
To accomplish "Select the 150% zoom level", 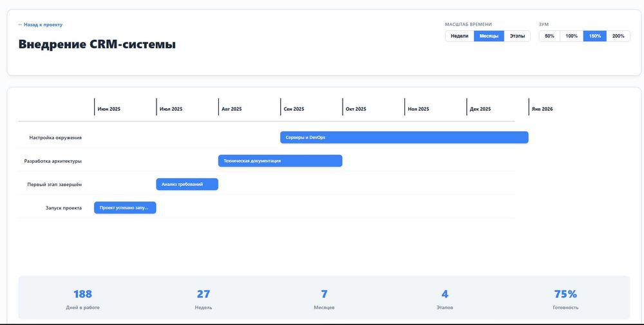I will 594,36.
